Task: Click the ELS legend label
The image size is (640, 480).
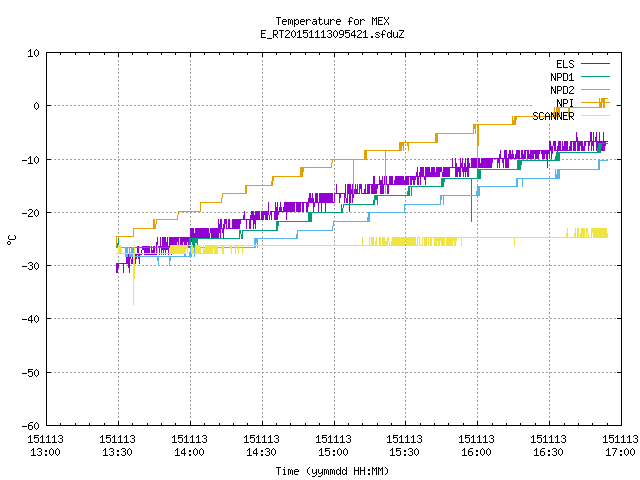Action: (565, 64)
